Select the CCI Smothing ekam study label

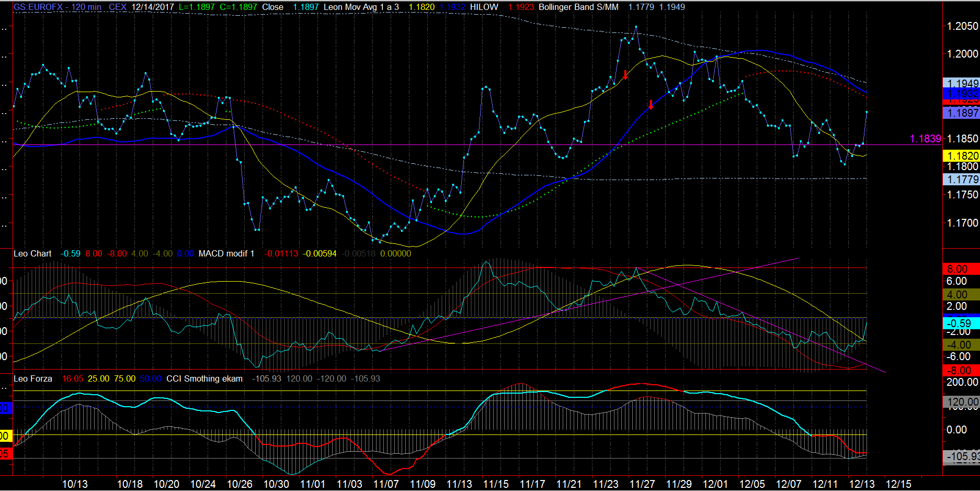[x=204, y=378]
